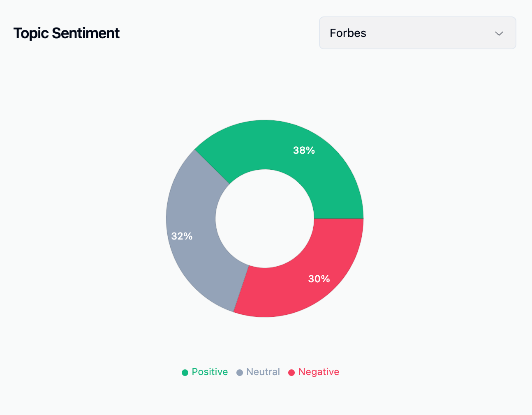Click the Forbes text in the selector

348,33
